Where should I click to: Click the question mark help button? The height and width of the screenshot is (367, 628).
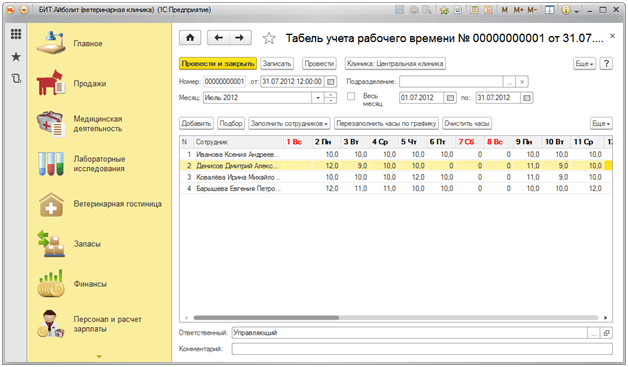pos(606,64)
